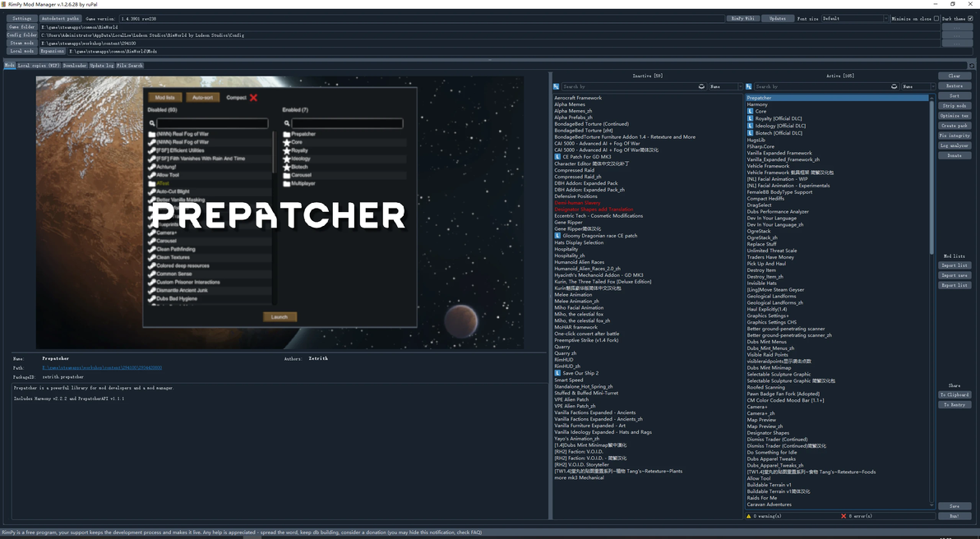This screenshot has width=980, height=539.
Task: Click the Import list button
Action: click(x=955, y=265)
